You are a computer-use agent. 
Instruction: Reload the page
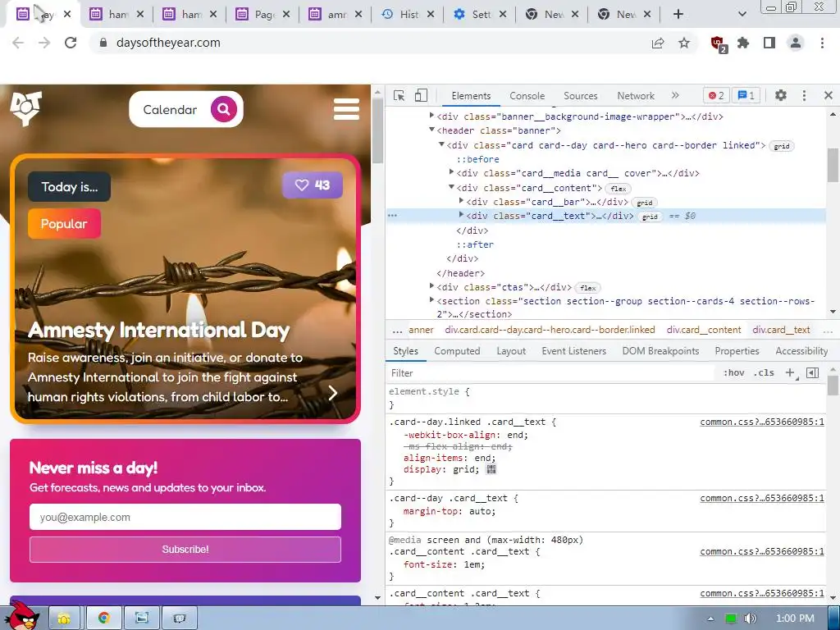point(71,43)
